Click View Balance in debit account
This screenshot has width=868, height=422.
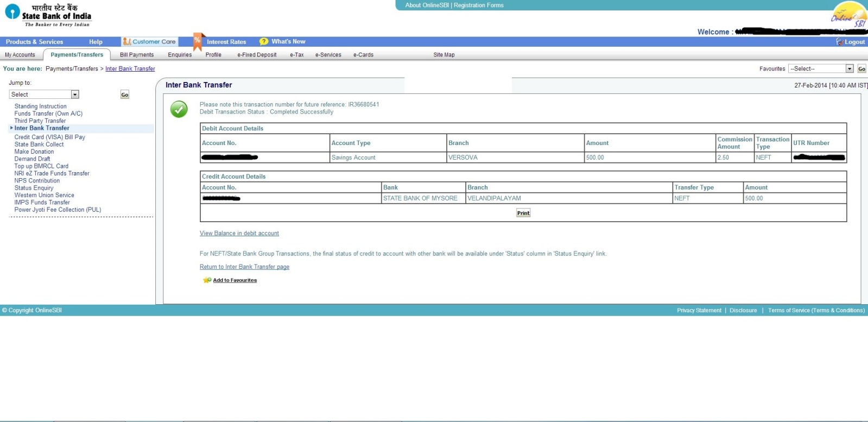click(239, 234)
